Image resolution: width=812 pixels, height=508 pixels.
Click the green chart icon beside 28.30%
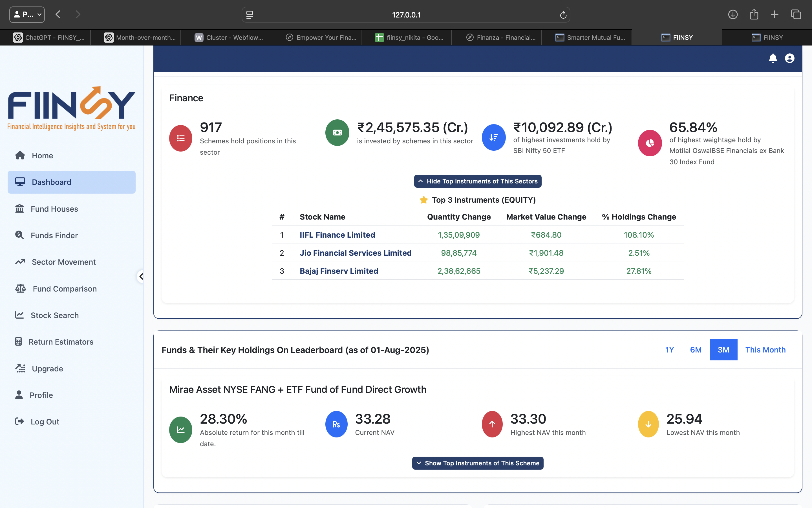180,430
